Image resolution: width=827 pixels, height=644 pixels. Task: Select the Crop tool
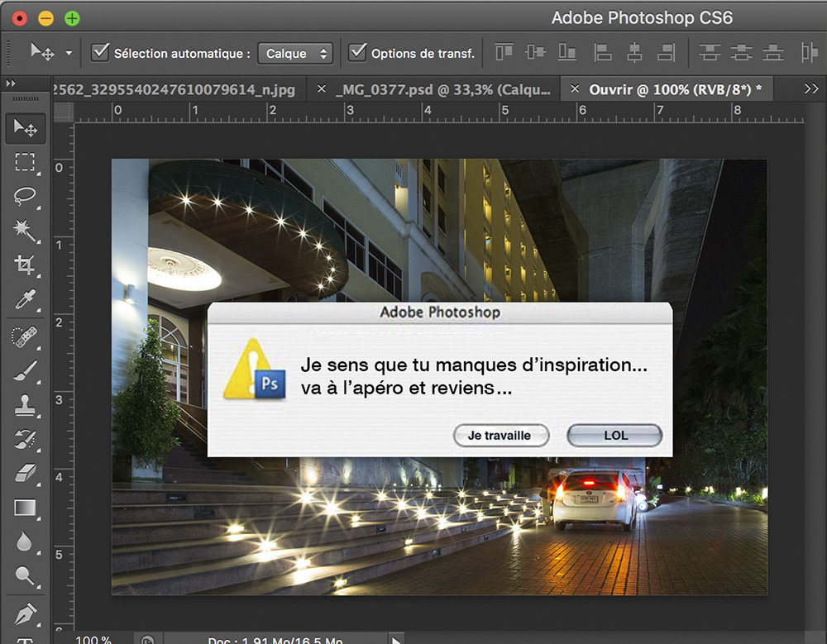tap(25, 265)
